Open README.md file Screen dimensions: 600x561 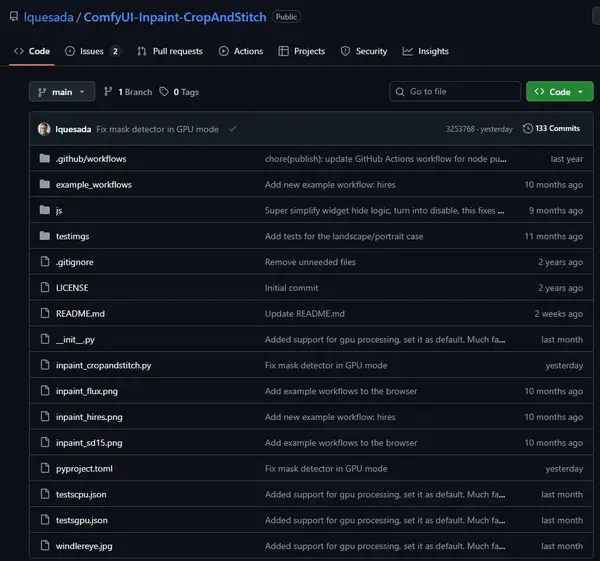click(80, 314)
